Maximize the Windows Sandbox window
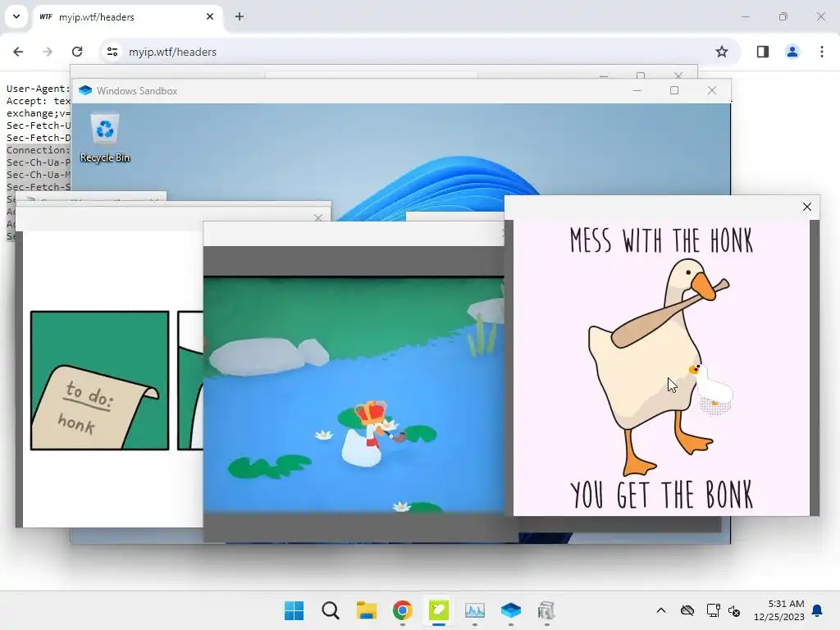This screenshot has height=630, width=840. [x=674, y=90]
